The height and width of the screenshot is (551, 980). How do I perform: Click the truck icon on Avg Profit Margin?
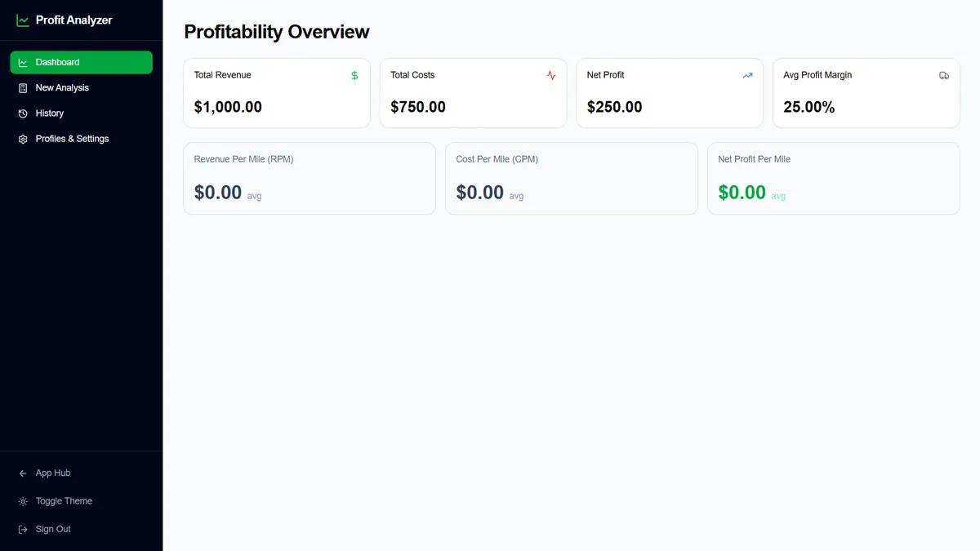(x=944, y=75)
